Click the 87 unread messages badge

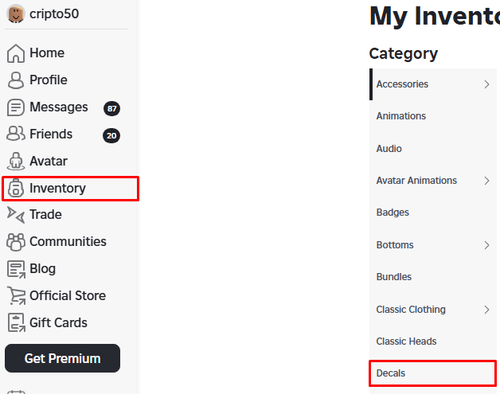click(112, 108)
